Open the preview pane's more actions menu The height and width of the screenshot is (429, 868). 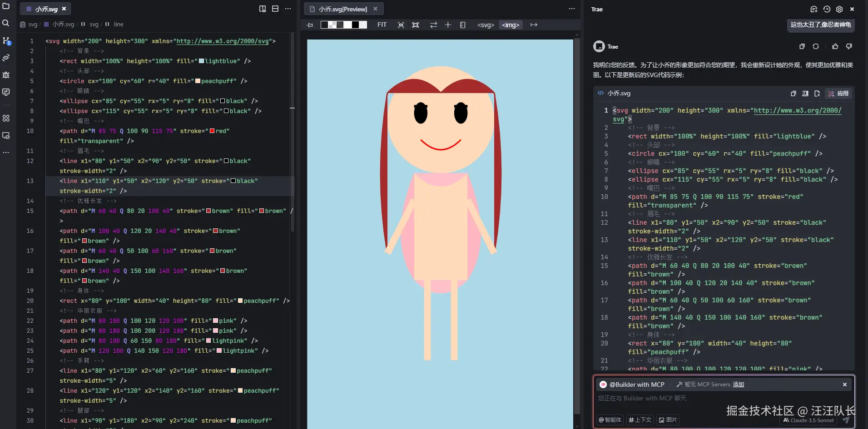[571, 9]
